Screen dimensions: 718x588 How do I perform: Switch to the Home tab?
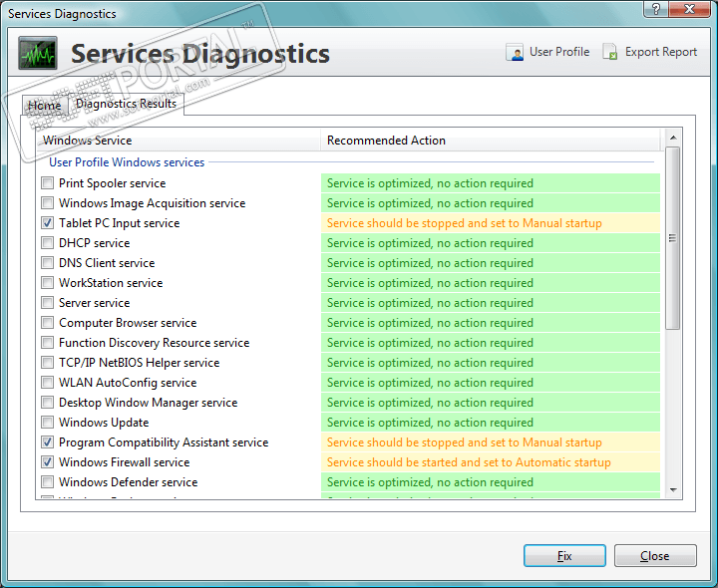pyautogui.click(x=44, y=106)
